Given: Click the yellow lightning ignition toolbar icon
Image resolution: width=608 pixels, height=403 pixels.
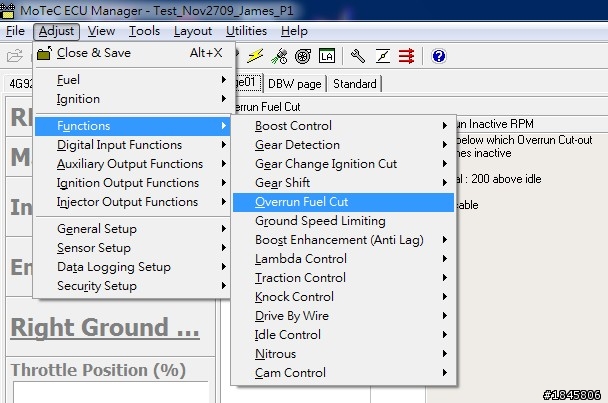Looking at the screenshot, I should (x=255, y=56).
